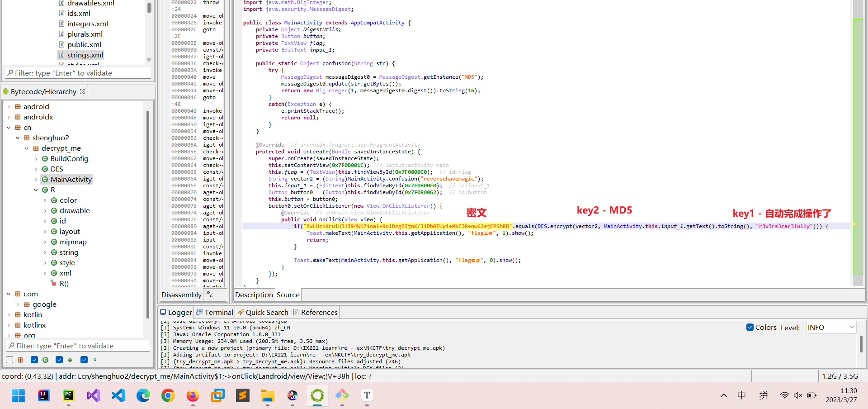
Task: Click the integers.xml file icon
Action: 62,24
